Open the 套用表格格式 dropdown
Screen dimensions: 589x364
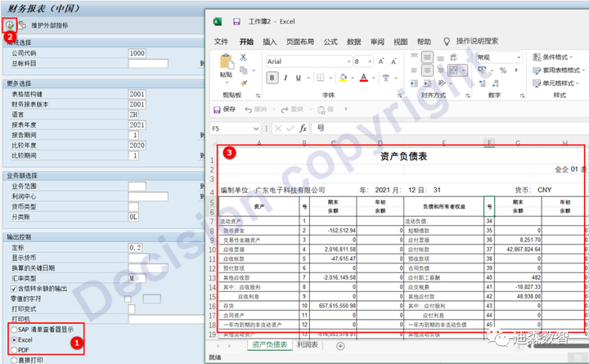click(x=559, y=70)
